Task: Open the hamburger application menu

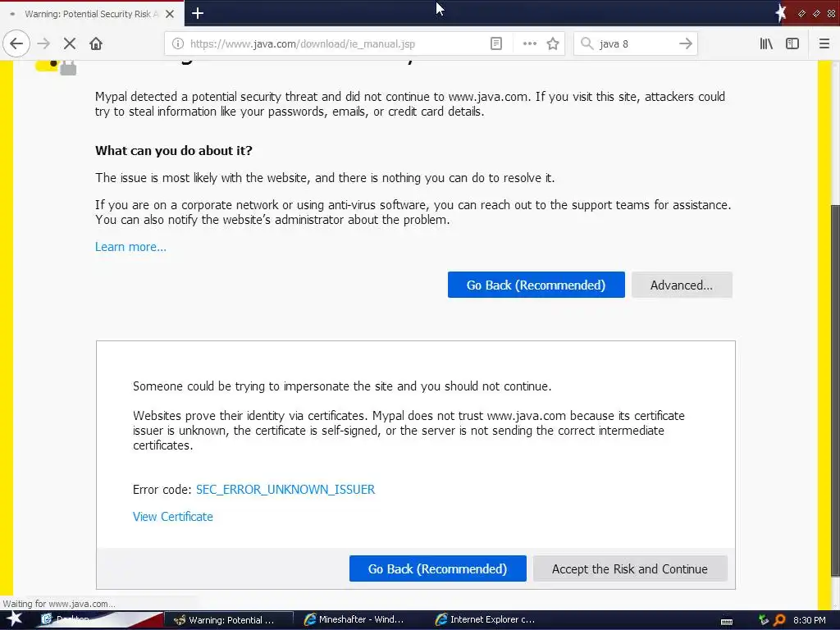Action: (x=824, y=44)
